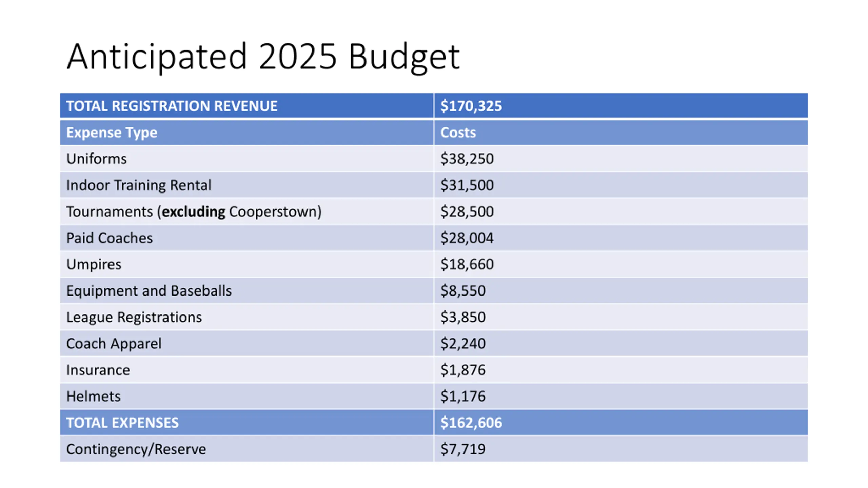Click the $31,500 rental cost cell
Screen dimensions: 868x488
[621, 185]
